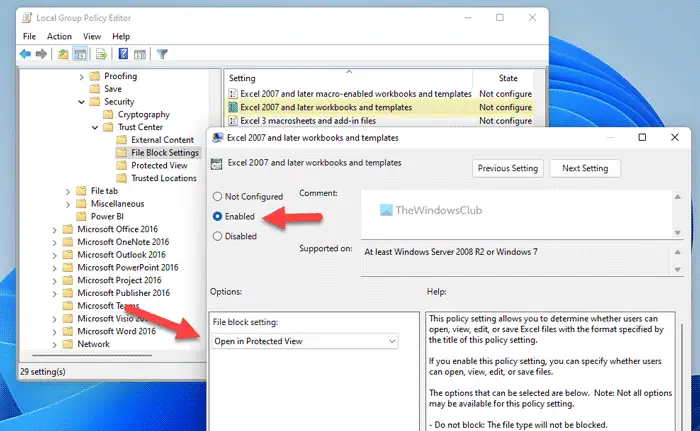Click the Microsoft Outlook 2016 folder icon
700x431 pixels.
click(x=68, y=255)
